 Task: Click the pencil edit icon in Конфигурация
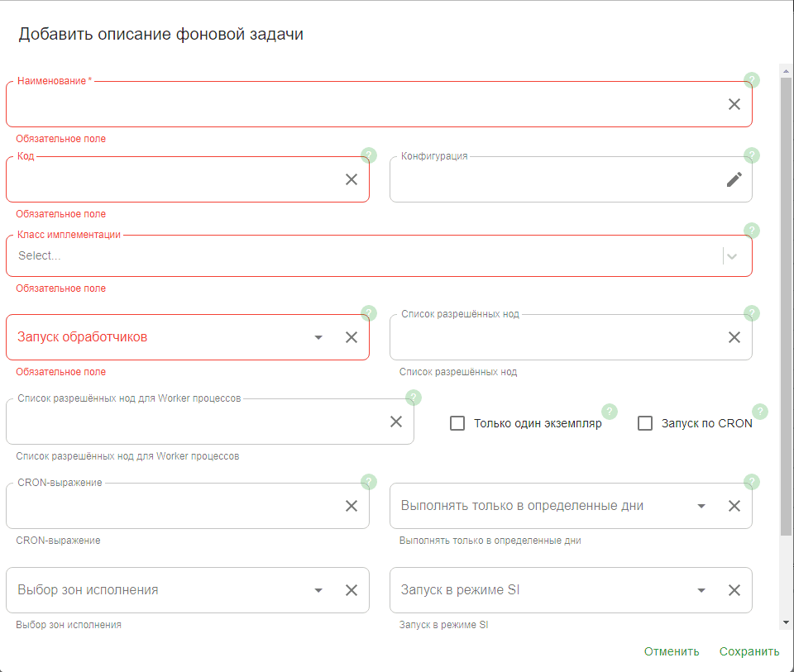tap(734, 179)
